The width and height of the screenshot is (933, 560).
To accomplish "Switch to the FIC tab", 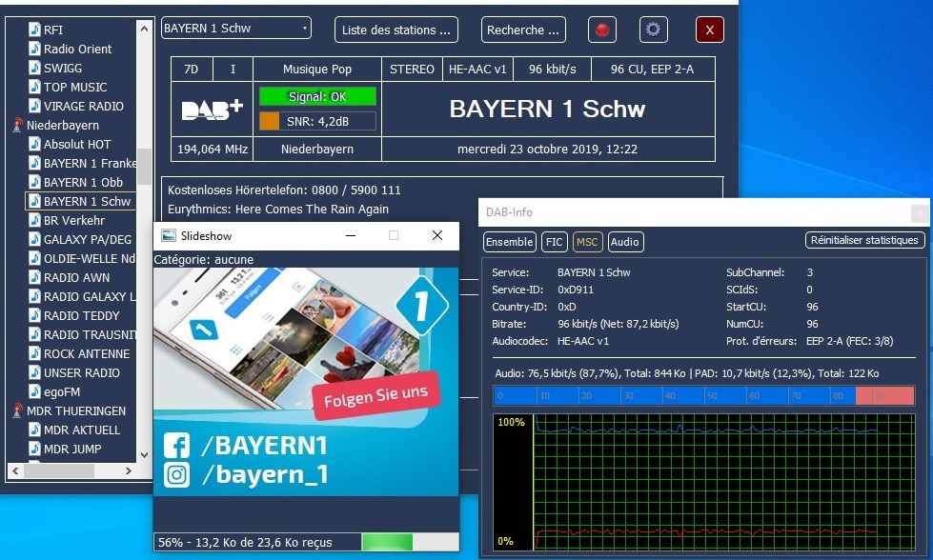I will pyautogui.click(x=554, y=242).
